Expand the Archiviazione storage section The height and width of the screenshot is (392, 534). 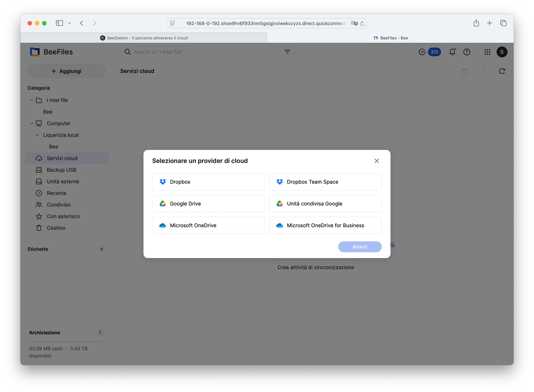100,332
